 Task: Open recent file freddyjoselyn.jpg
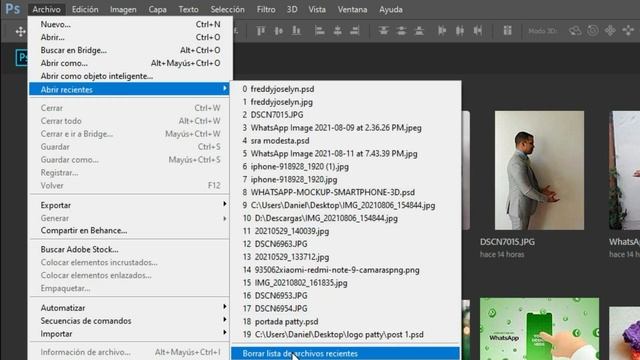click(345, 102)
